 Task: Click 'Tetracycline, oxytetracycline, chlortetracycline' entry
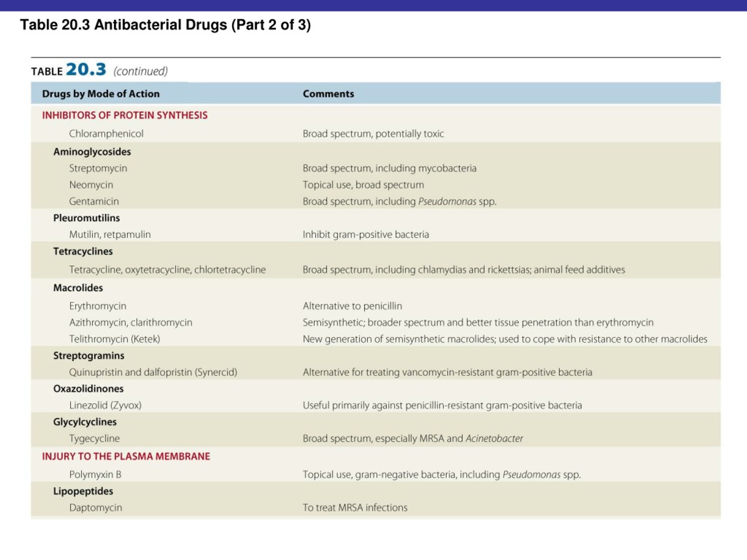(167, 270)
